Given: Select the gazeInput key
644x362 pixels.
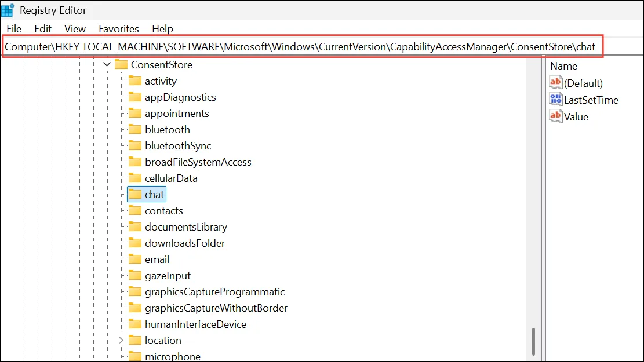Looking at the screenshot, I should click(168, 276).
